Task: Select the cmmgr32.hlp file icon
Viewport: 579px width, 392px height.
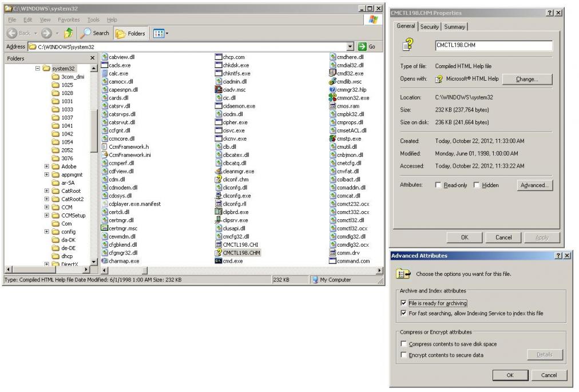Action: [332, 89]
